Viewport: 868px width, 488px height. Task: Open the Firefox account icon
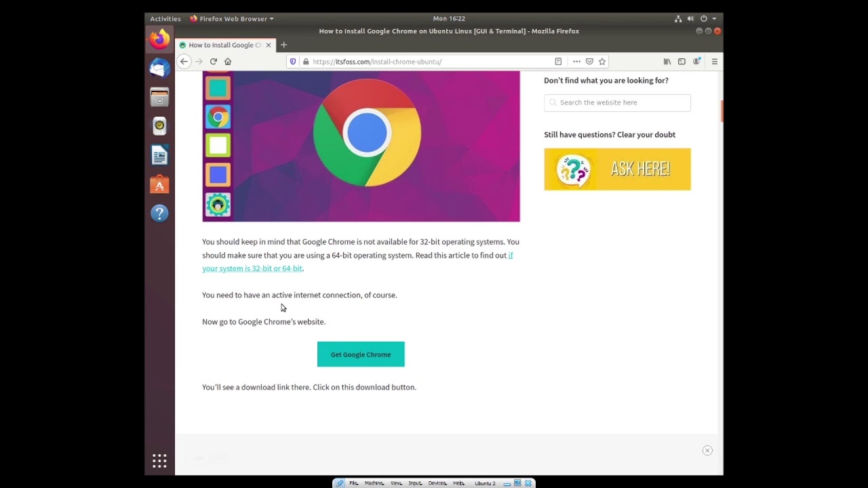(x=696, y=62)
